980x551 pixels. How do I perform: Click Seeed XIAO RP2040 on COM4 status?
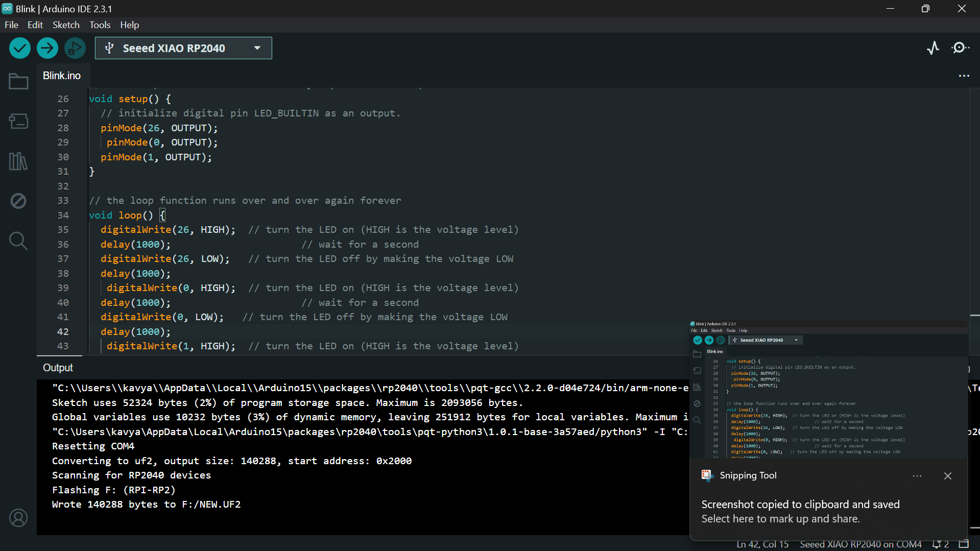(861, 544)
